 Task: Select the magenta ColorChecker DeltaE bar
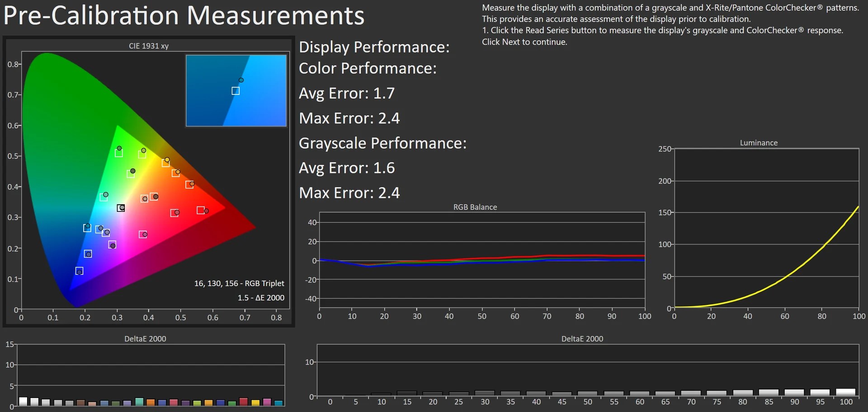click(267, 402)
